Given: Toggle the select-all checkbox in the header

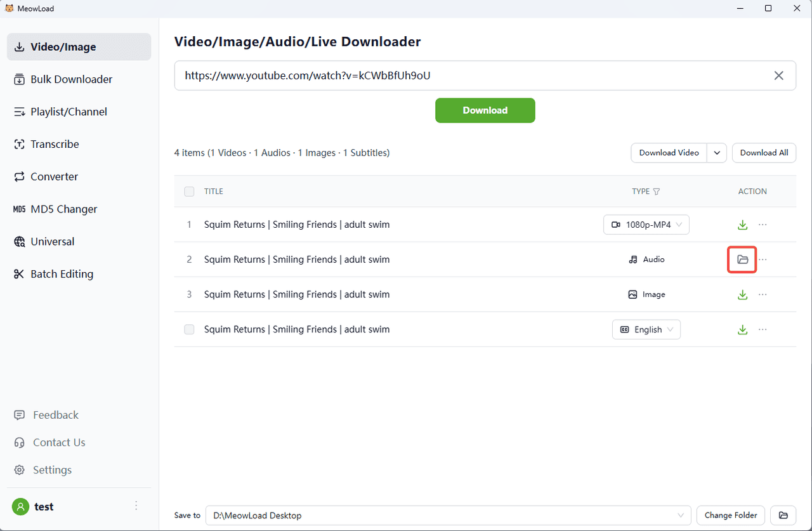Looking at the screenshot, I should tap(189, 192).
